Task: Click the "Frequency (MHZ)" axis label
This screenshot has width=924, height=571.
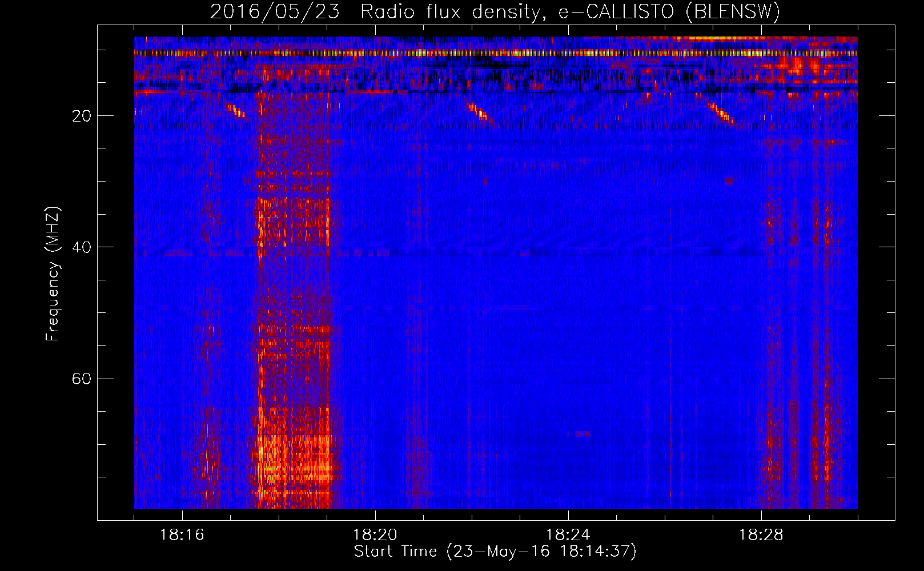Action: pos(53,274)
